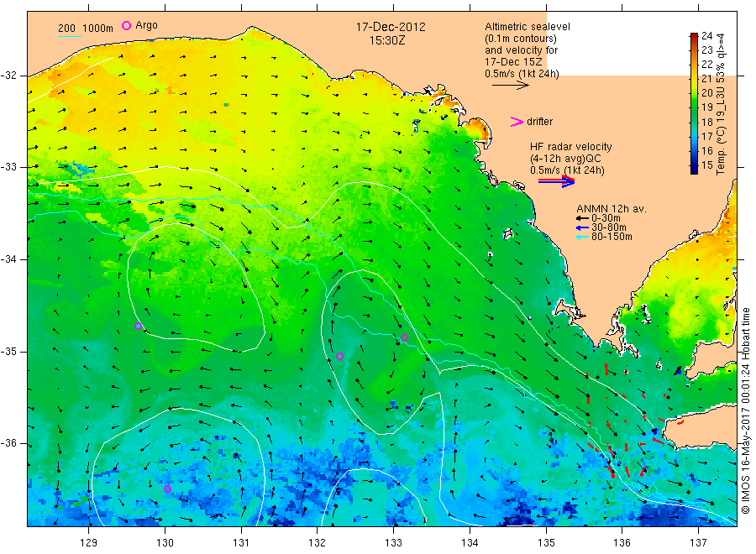Click the 'ANMN 12h av.' legend heading
Image resolution: width=756 pixels, height=554 pixels.
pos(612,209)
